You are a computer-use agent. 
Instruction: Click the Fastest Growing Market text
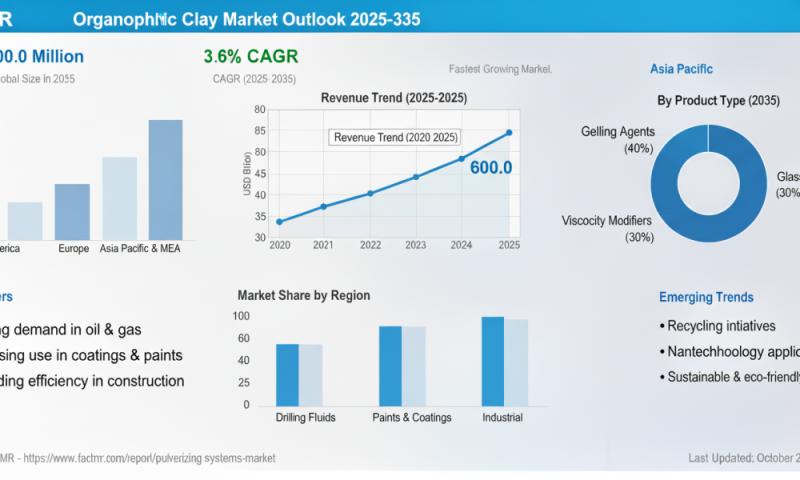pyautogui.click(x=501, y=70)
